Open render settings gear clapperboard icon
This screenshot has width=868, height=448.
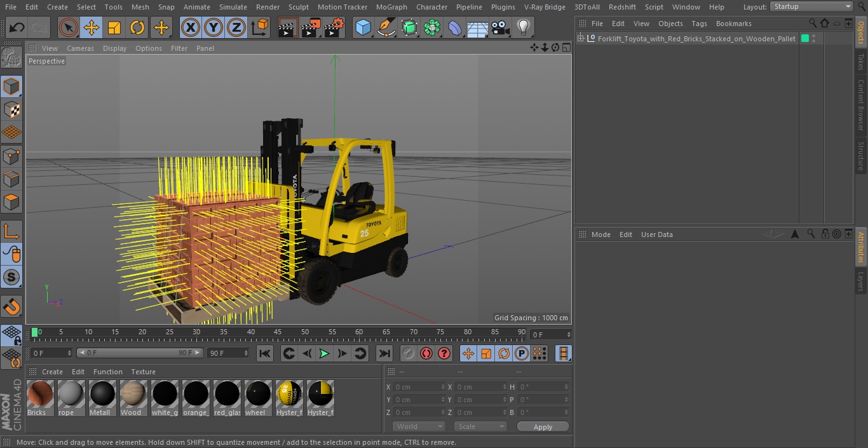click(x=334, y=28)
